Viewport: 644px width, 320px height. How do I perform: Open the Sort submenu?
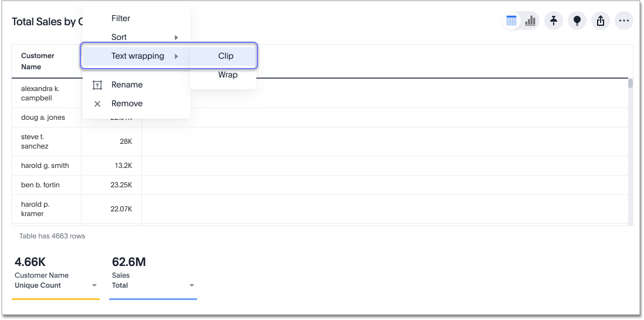pyautogui.click(x=136, y=37)
